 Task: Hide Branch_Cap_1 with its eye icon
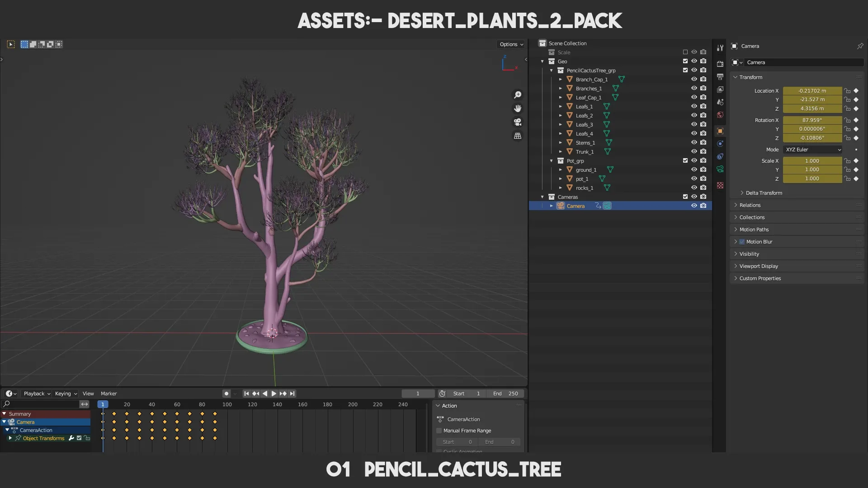click(694, 79)
